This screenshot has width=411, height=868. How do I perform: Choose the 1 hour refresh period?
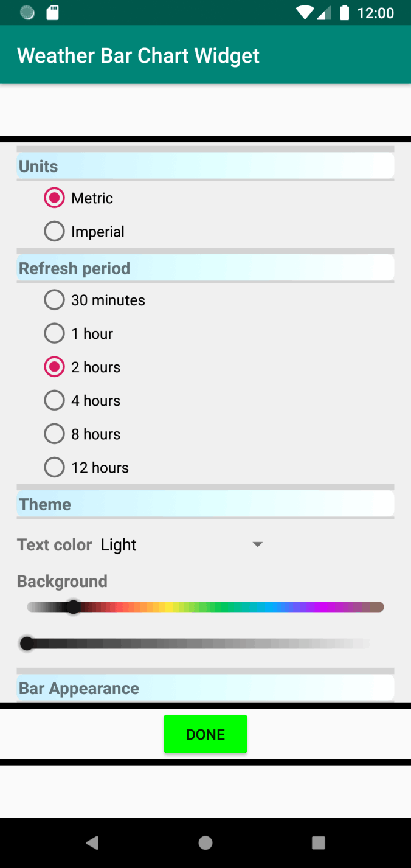tap(55, 334)
